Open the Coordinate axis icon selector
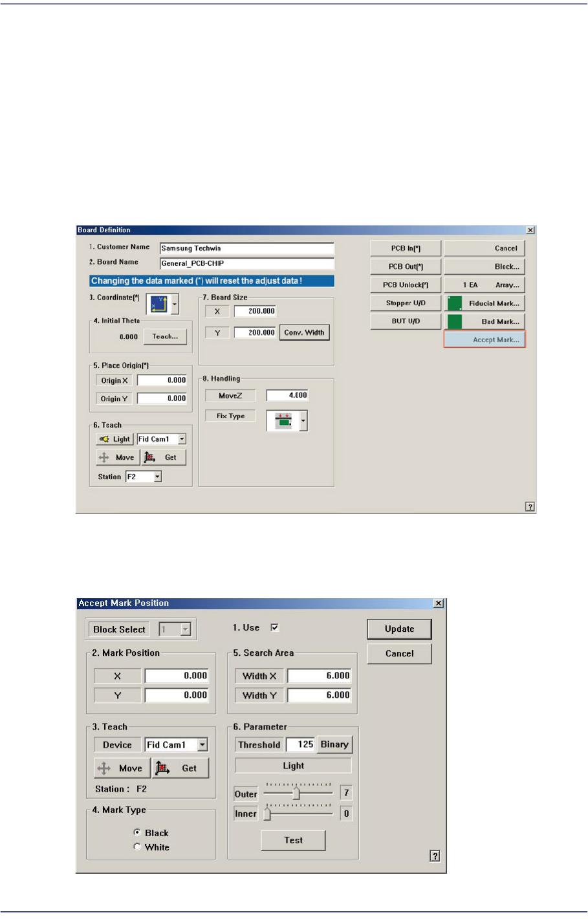Screen dimensions: 588x919 click(x=158, y=305)
